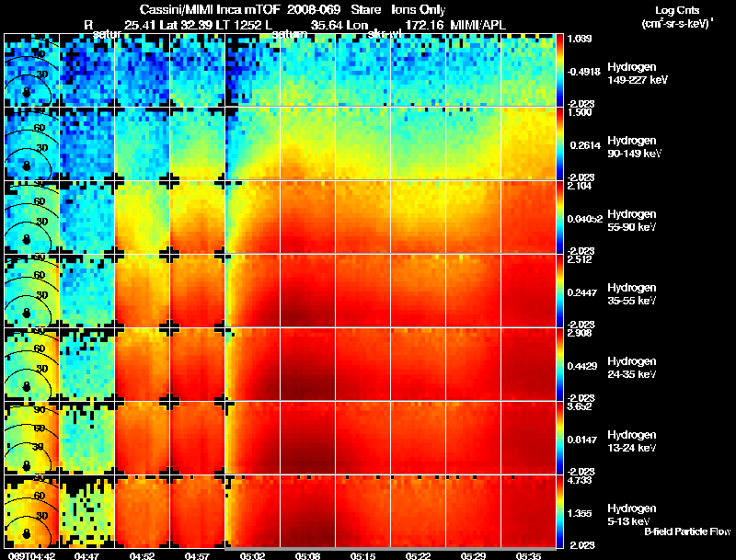736x560 pixels.
Task: Click the 04:52 time label
Action: (x=143, y=555)
